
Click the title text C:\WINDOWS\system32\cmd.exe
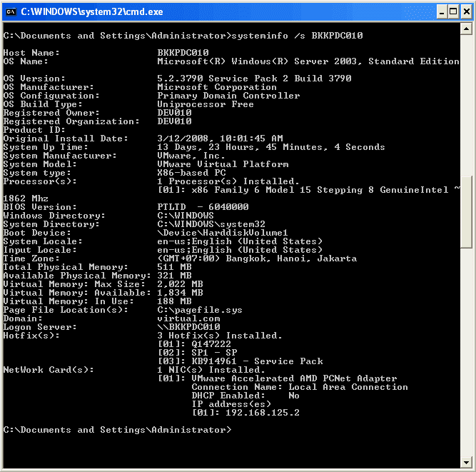pyautogui.click(x=91, y=12)
